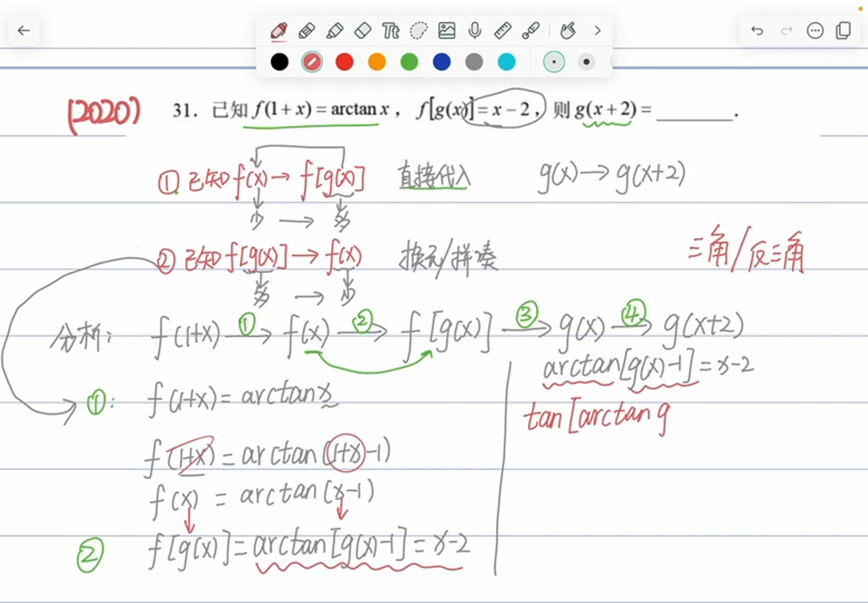Choose the gray pen color
The image size is (868, 603).
click(474, 62)
